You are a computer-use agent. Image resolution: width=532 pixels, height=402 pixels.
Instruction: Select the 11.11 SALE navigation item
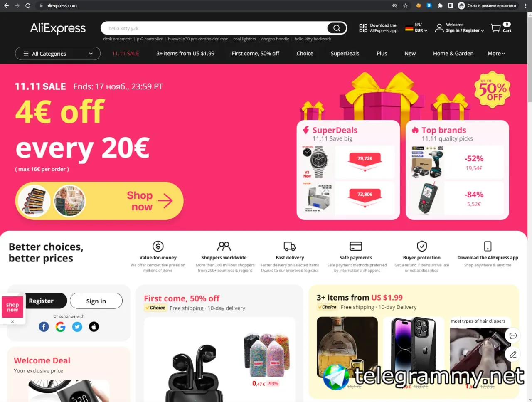click(126, 54)
